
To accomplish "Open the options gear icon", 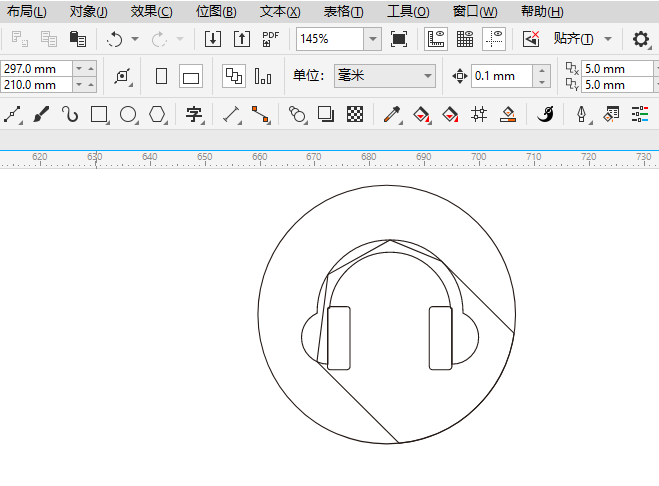I will tap(641, 39).
